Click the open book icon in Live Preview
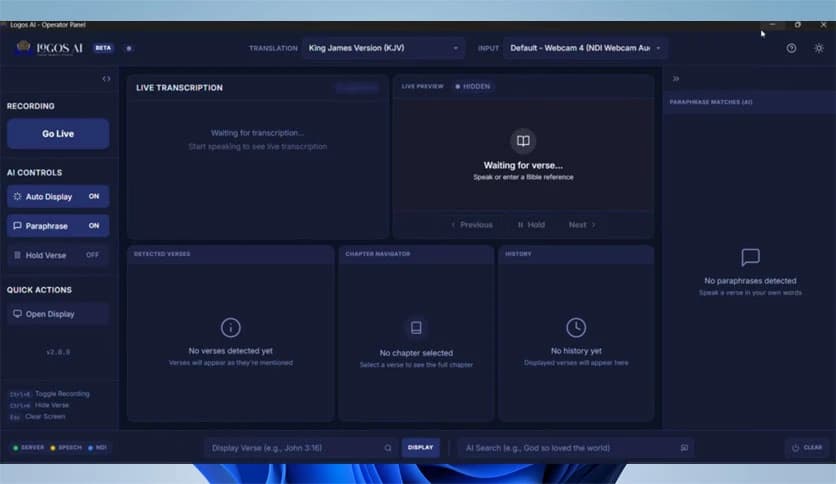Image resolution: width=836 pixels, height=484 pixels. tap(523, 141)
